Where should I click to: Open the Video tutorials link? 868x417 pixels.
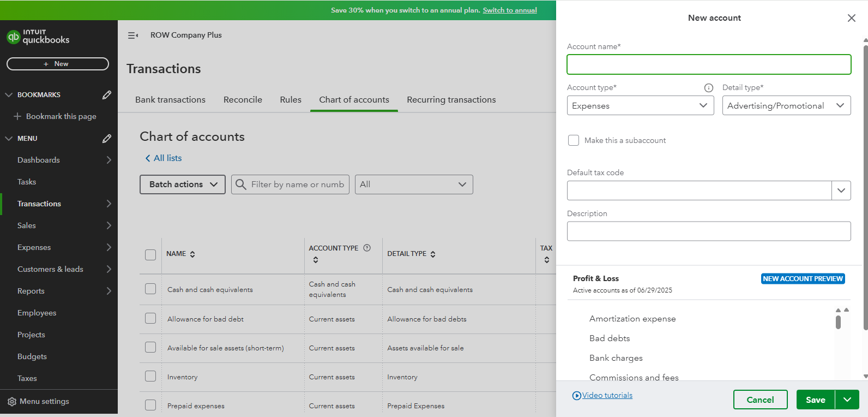607,396
